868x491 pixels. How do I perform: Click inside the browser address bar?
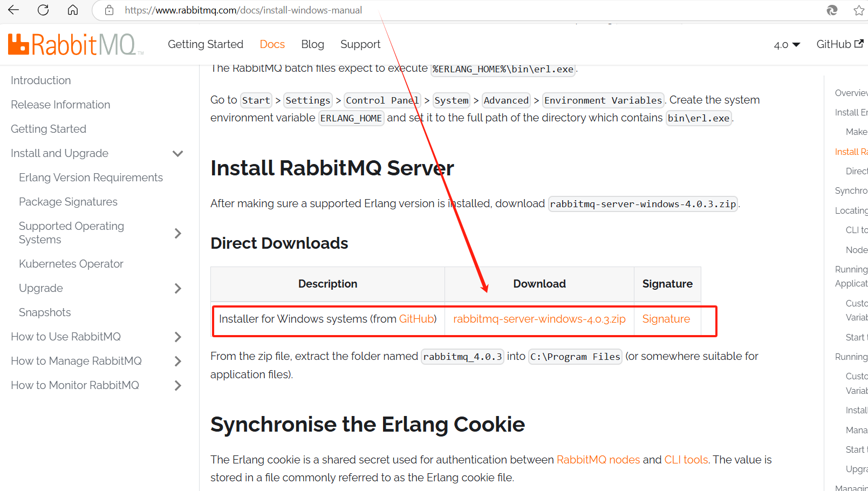pyautogui.click(x=243, y=10)
